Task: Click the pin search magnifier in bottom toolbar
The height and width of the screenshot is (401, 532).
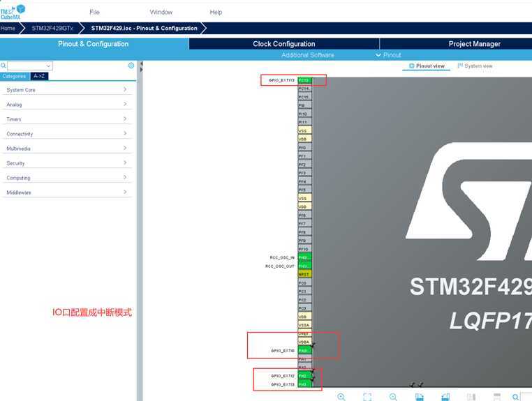Action: click(x=516, y=397)
